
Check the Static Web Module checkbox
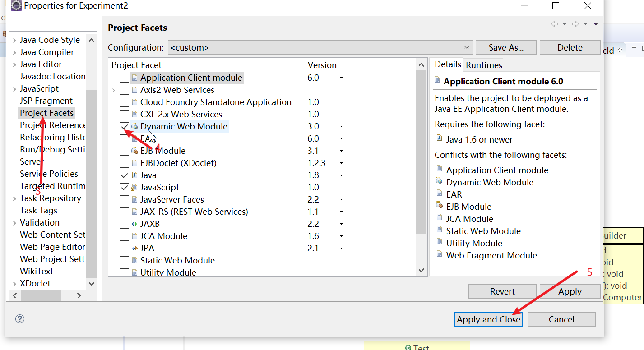(x=125, y=261)
